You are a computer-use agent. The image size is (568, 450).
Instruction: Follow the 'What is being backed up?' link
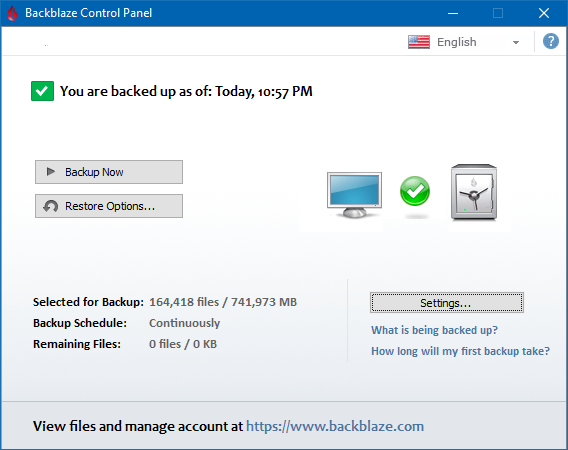(x=434, y=330)
